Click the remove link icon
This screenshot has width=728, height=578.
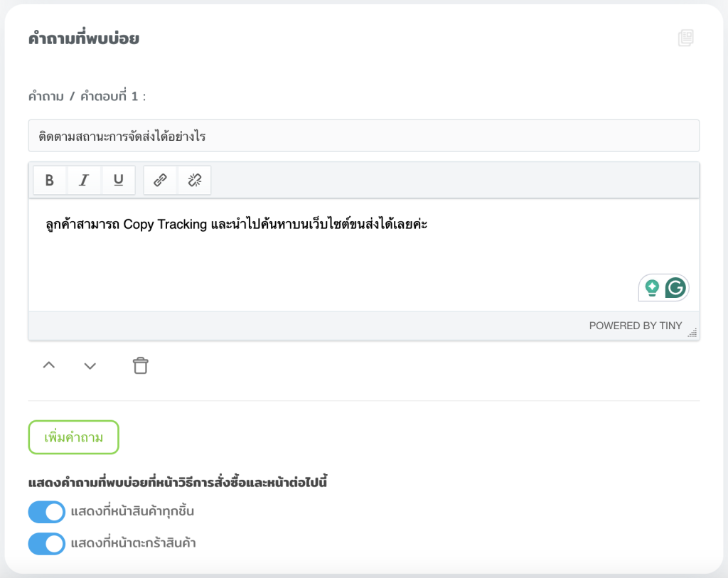pos(194,181)
